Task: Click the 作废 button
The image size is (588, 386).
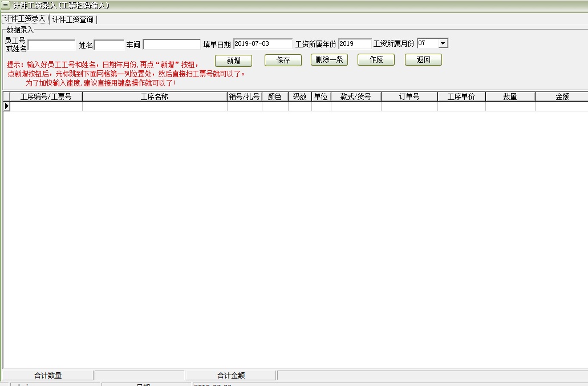Action: pos(376,60)
